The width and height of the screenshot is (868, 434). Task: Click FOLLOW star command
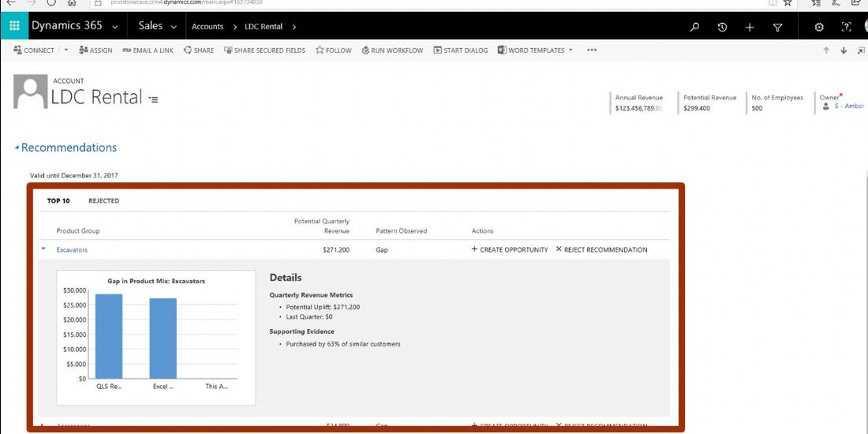333,50
